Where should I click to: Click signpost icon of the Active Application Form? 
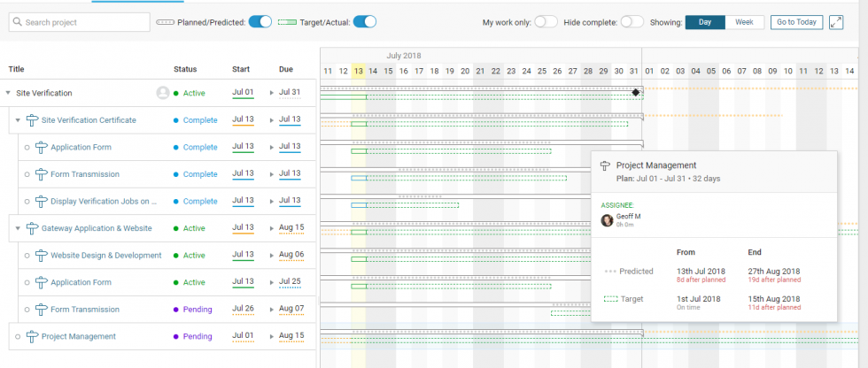42,282
